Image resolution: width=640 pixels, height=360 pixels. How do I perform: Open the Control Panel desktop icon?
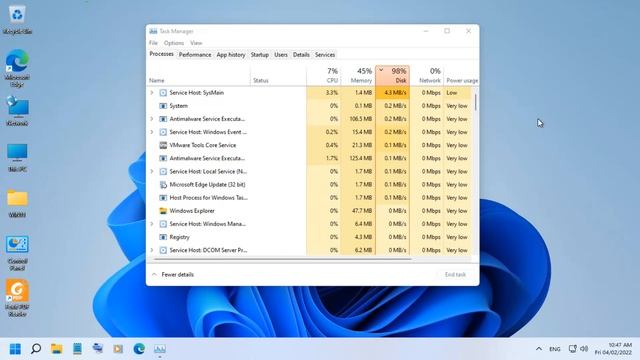tap(17, 253)
